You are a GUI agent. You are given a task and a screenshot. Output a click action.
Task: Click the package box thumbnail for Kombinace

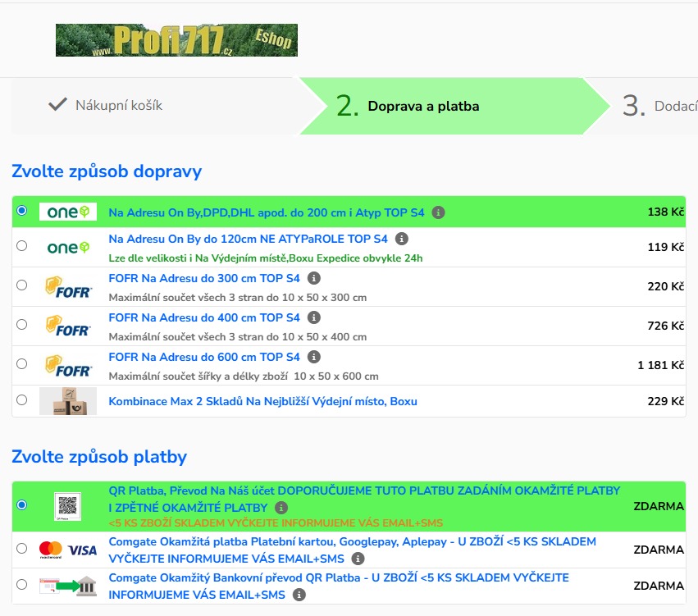coord(67,401)
